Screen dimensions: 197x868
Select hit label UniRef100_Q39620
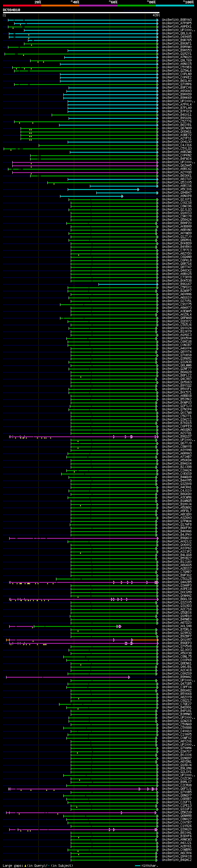pyautogui.click(x=177, y=830)
